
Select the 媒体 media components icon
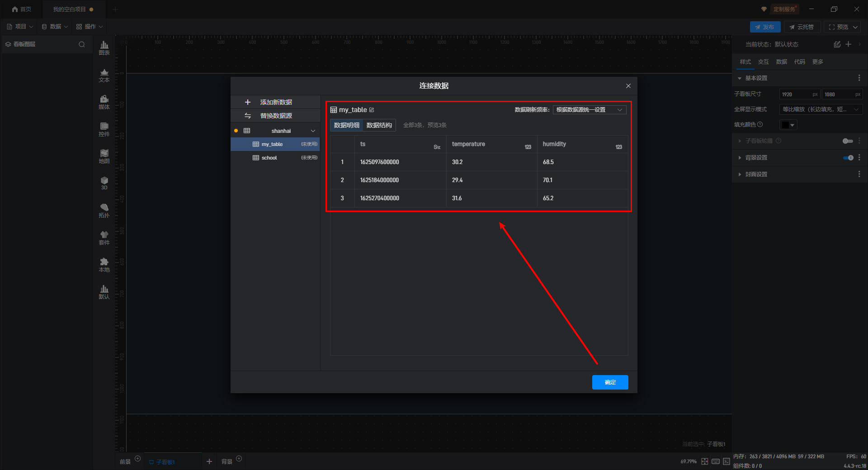(104, 102)
